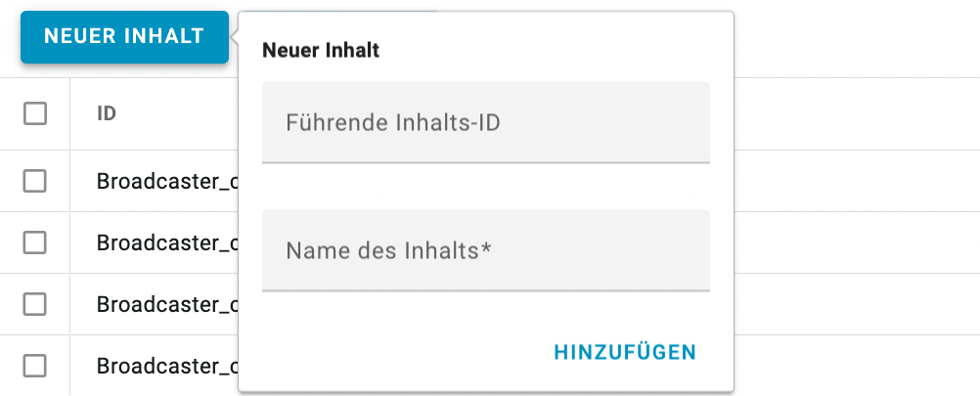Click the fourth Broadcaster_ ID entry
980x396 pixels.
[166, 366]
